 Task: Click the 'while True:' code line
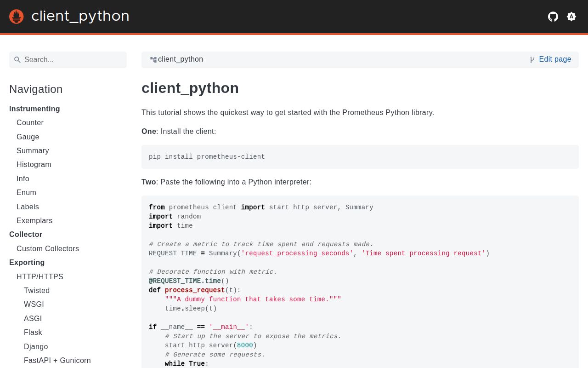coord(187,364)
